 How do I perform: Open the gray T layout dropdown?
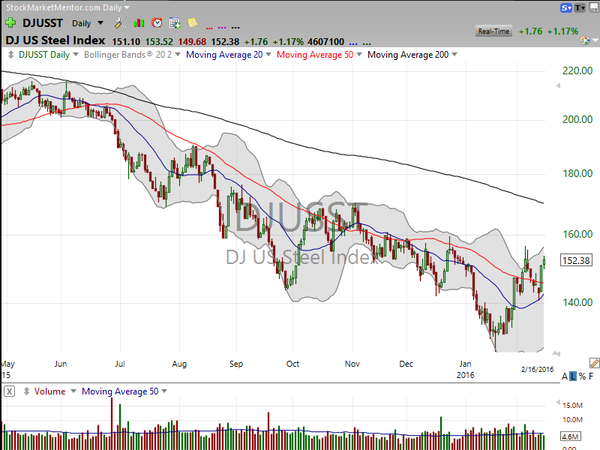click(580, 7)
